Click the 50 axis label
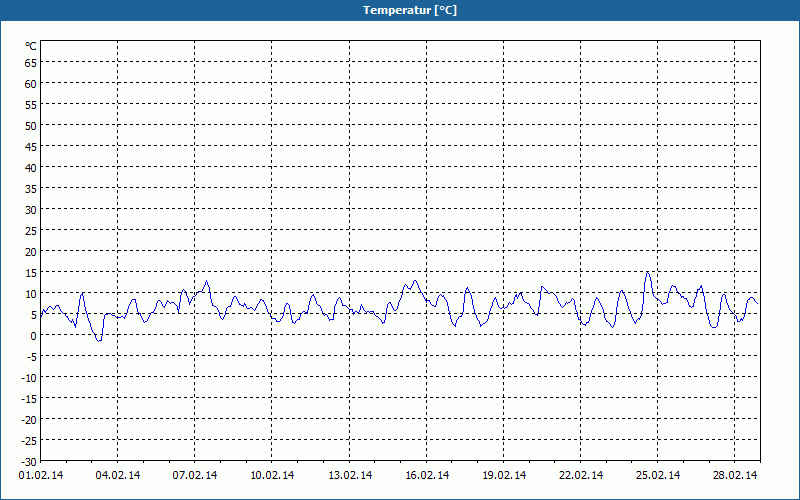Viewport: 800px width, 500px height. (x=31, y=126)
